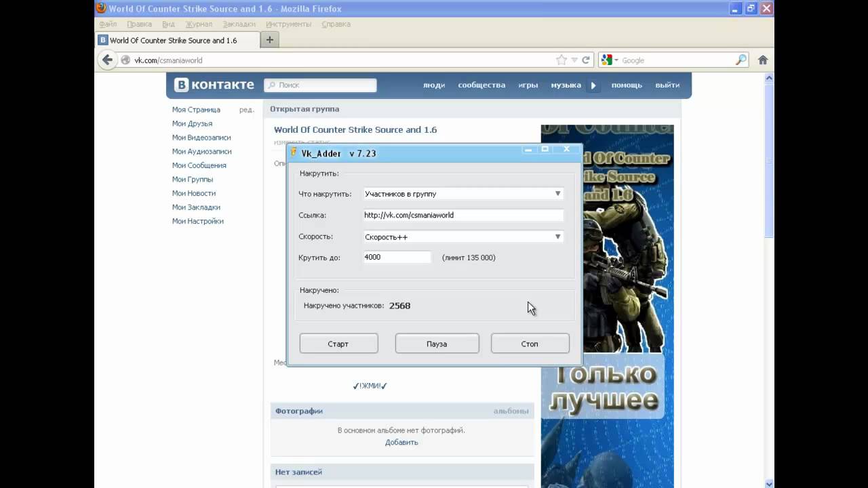
Task: Click the 'альбомы' link
Action: pyautogui.click(x=511, y=411)
